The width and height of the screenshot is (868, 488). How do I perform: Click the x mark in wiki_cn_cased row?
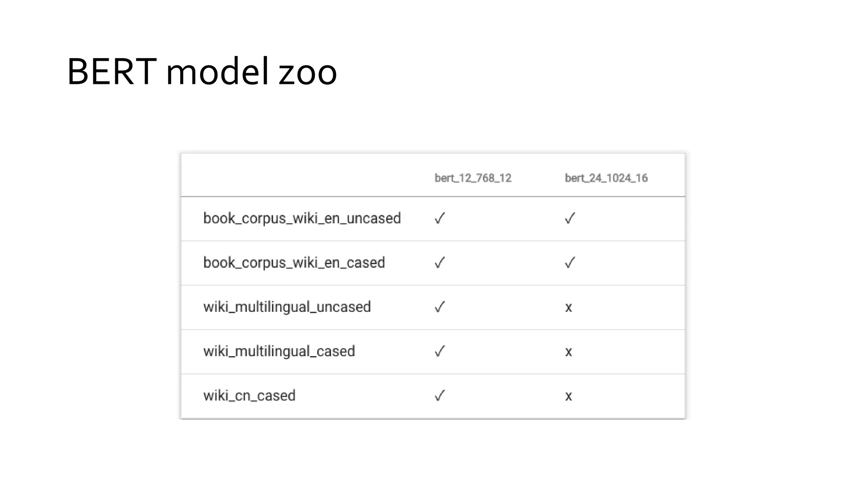click(x=569, y=396)
